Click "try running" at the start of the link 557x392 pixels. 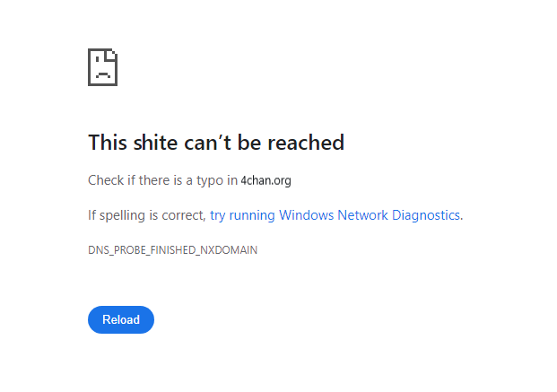(242, 215)
